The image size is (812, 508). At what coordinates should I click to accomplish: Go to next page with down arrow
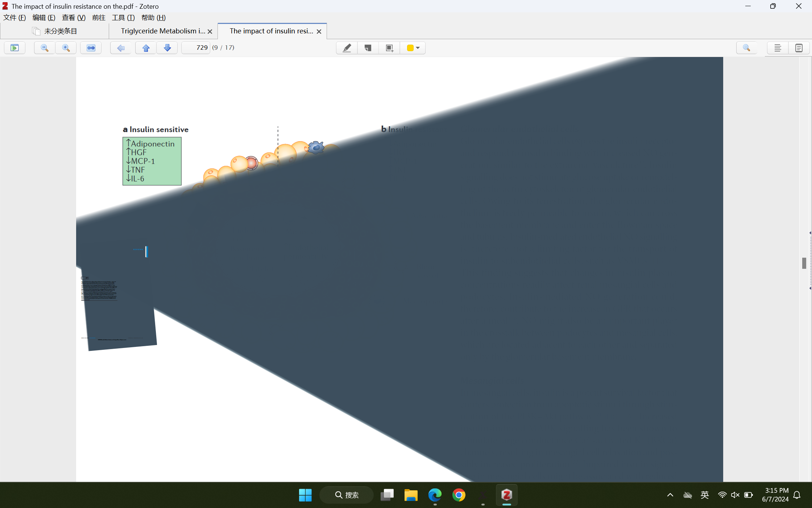click(167, 48)
